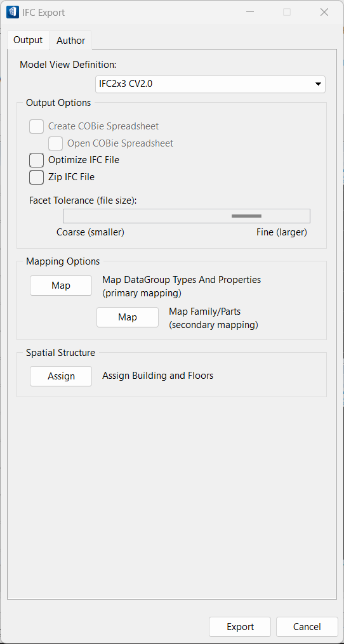Viewport: 344px width, 644px height.
Task: Click the Facet Tolerance track near Fine end
Action: click(296, 216)
